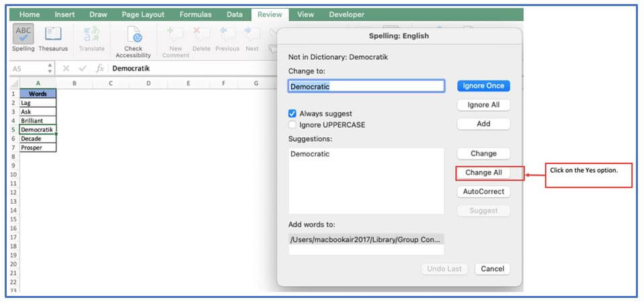The width and height of the screenshot is (644, 304).
Task: Select Democratic in Suggestions list
Action: pyautogui.click(x=310, y=154)
